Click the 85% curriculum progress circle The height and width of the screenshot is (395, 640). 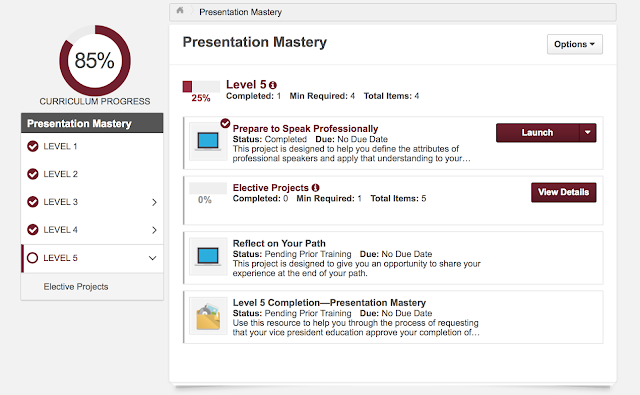(x=95, y=61)
